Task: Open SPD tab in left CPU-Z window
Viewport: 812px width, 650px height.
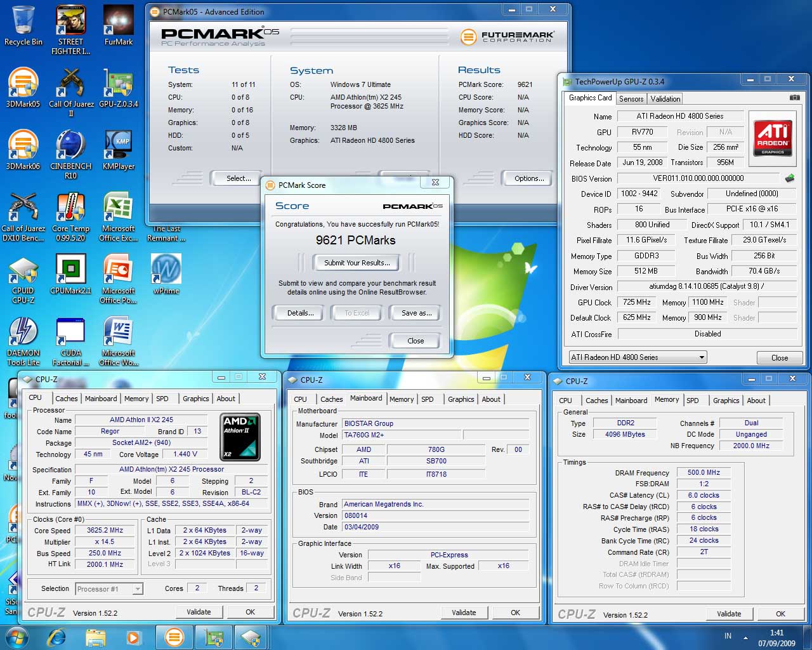Action: 162,399
